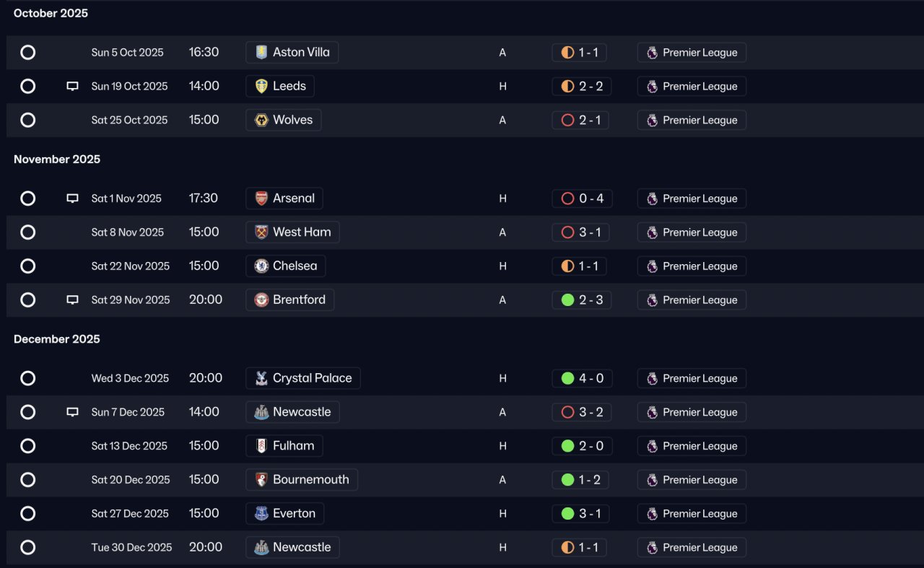Open the Premier League tag on the Wolves row
This screenshot has height=568, width=924.
tap(692, 120)
